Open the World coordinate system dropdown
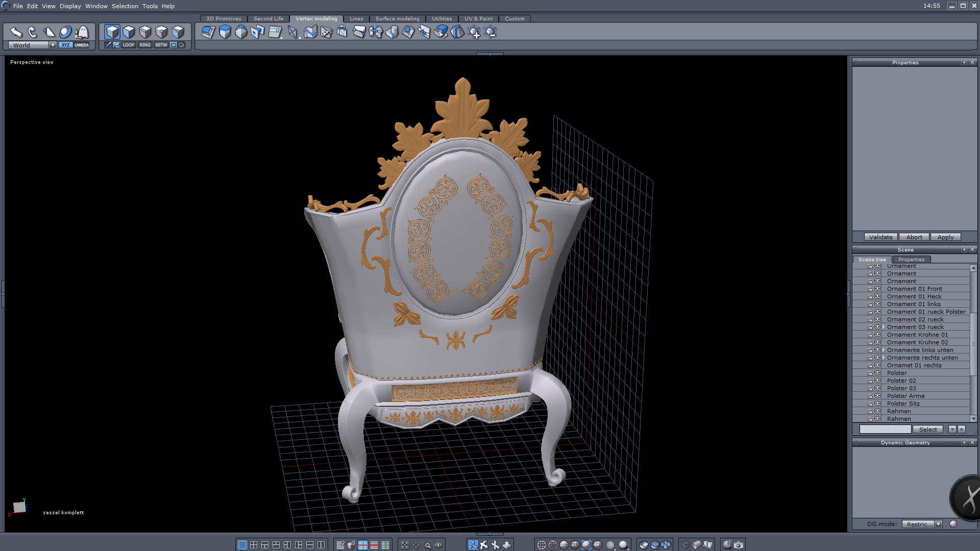 52,45
